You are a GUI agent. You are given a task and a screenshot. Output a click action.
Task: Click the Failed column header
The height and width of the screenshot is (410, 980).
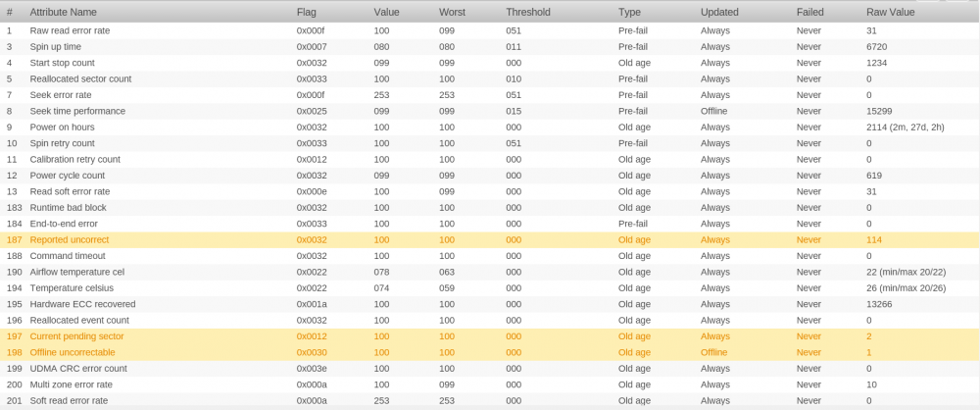(x=810, y=12)
